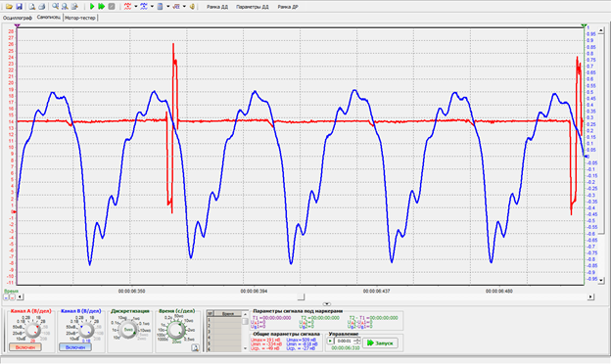This screenshot has height=364, width=611.
Task: Save recording with the floppy disk icon
Action: coord(19,6)
